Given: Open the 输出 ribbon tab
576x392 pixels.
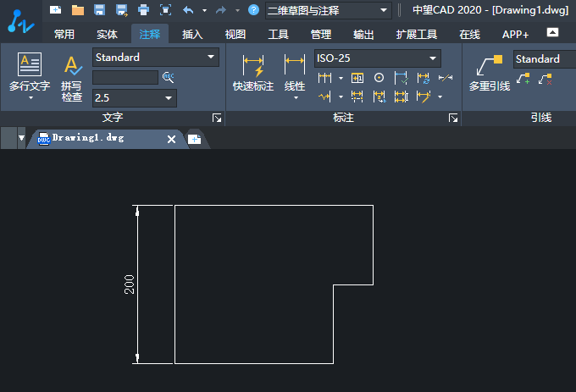Looking at the screenshot, I should click(363, 34).
